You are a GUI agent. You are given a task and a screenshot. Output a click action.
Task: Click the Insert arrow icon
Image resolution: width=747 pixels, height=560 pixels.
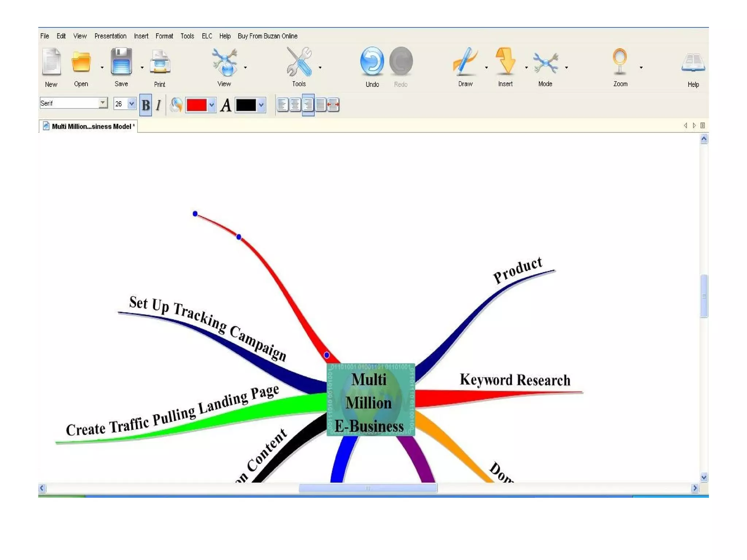pos(505,61)
